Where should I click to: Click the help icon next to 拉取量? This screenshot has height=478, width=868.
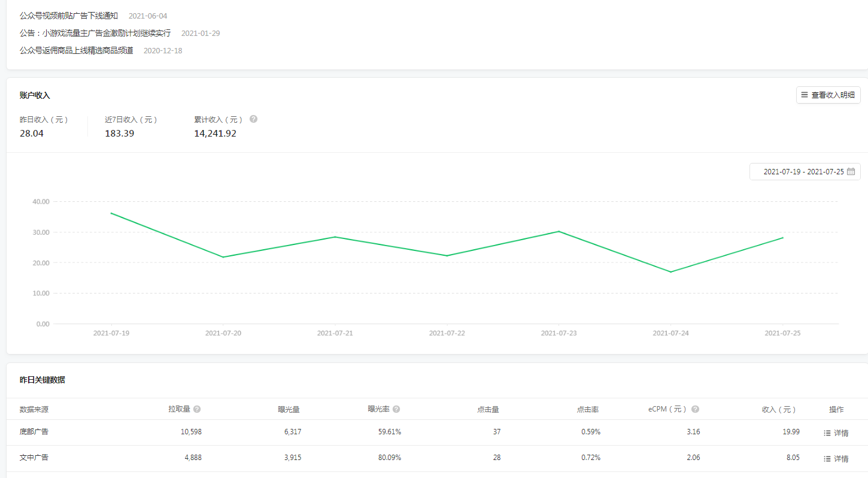tap(197, 409)
